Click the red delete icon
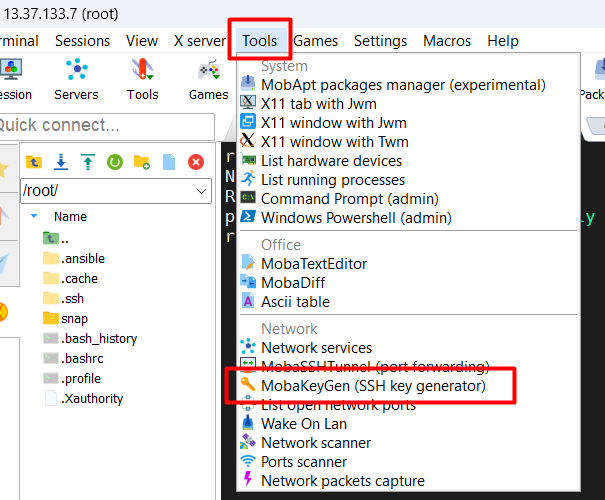 point(196,162)
